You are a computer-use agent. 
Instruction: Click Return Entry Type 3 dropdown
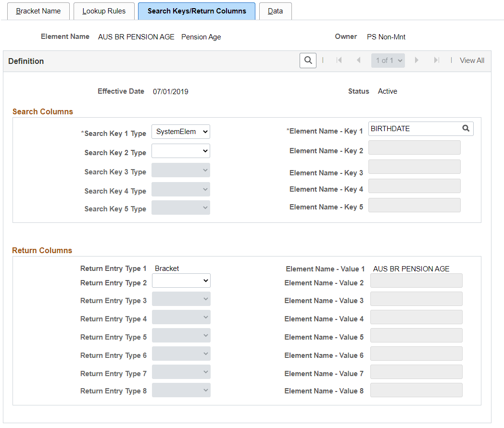(181, 299)
